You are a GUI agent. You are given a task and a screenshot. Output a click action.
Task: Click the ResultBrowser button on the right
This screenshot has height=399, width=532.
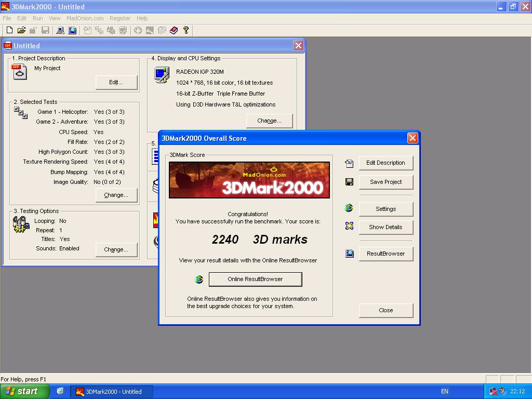pyautogui.click(x=386, y=254)
